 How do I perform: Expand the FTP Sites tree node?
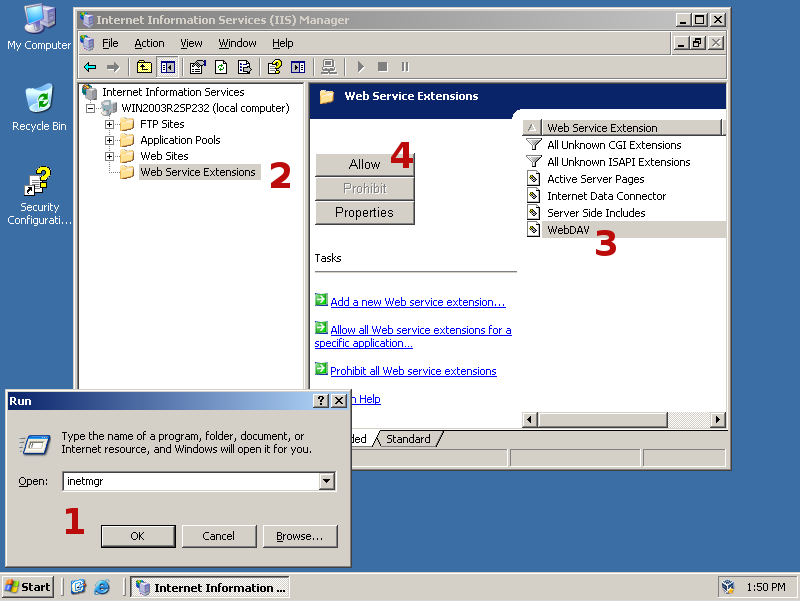coord(109,124)
